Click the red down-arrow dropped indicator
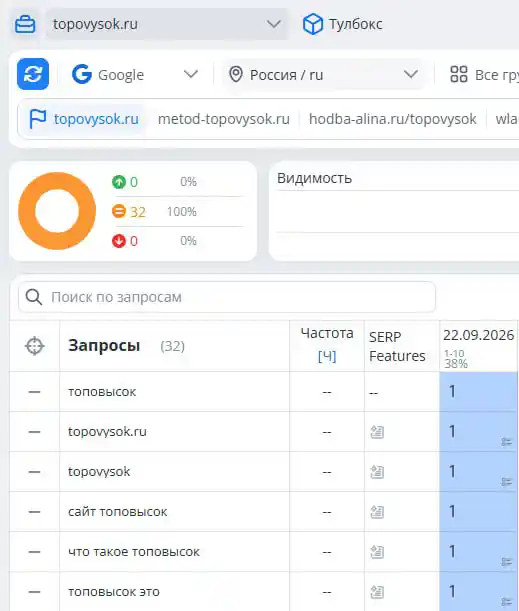Viewport: 519px width, 611px height. (x=119, y=241)
